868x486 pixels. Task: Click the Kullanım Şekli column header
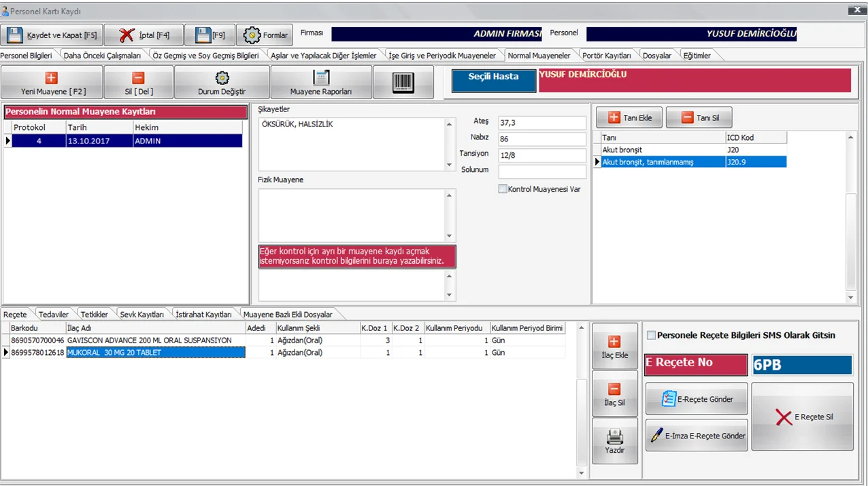(317, 328)
